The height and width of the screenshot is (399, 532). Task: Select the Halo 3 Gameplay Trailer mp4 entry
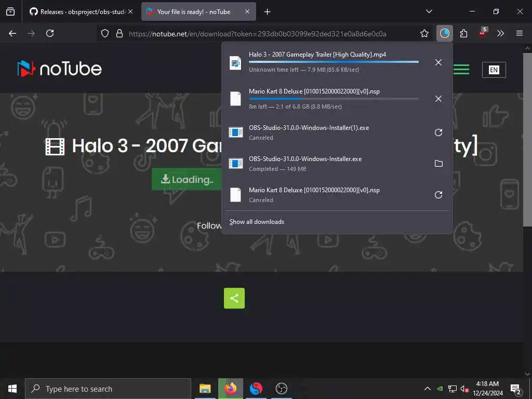click(x=326, y=62)
